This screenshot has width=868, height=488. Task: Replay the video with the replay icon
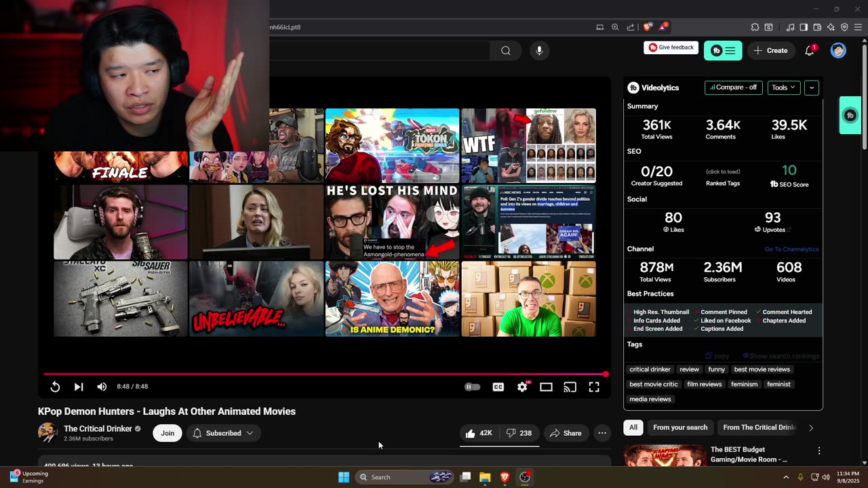(56, 386)
